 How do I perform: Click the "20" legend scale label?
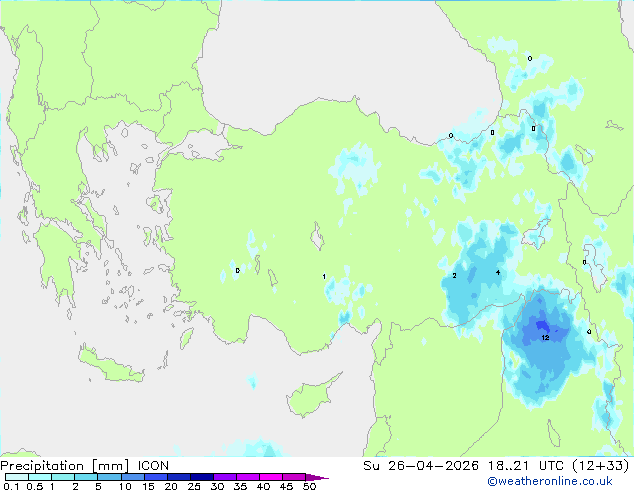171,486
